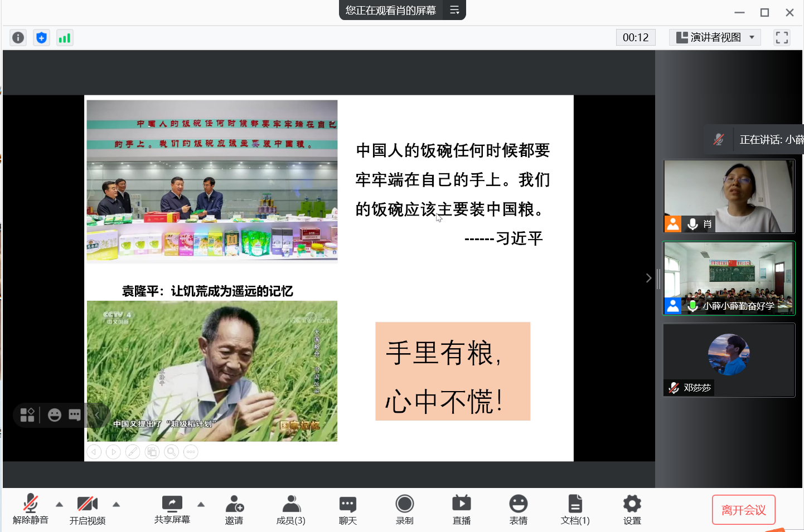
Task: Expand share screen options arrow
Action: click(201, 504)
